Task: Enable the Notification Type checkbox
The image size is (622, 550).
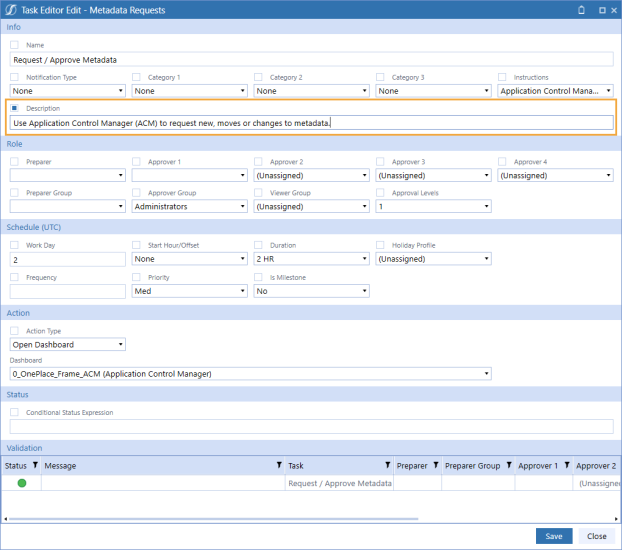Action: point(14,77)
